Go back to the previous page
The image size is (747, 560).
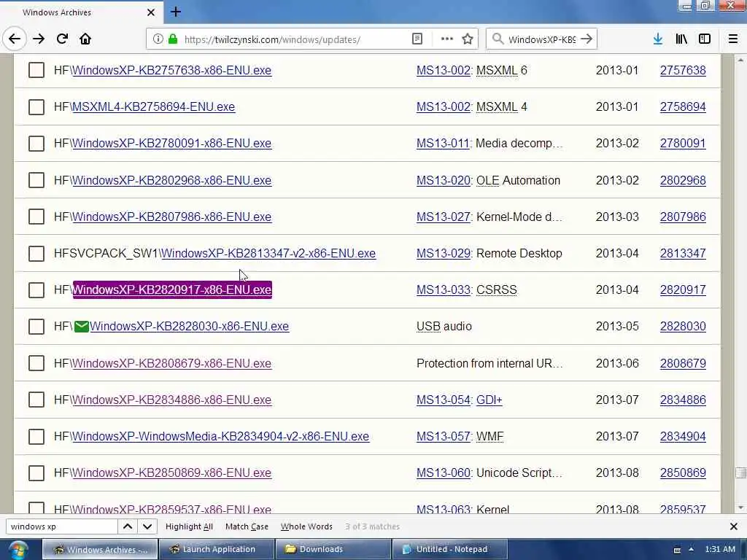[x=15, y=39]
